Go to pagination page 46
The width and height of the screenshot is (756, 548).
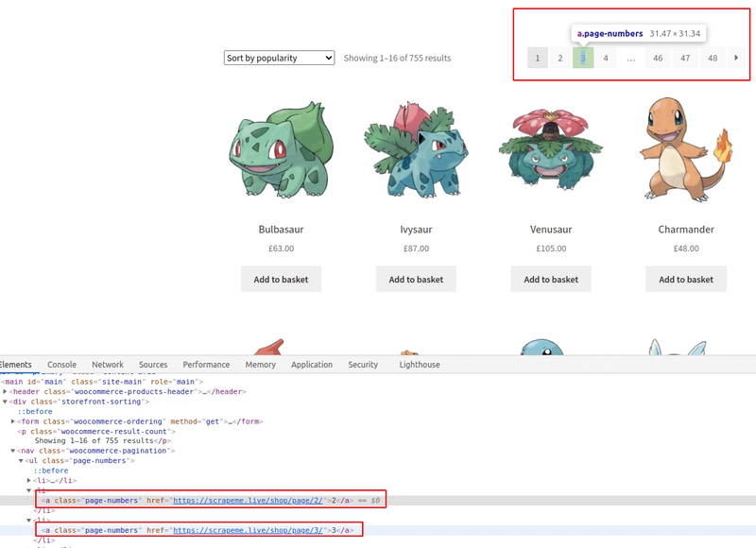point(658,58)
